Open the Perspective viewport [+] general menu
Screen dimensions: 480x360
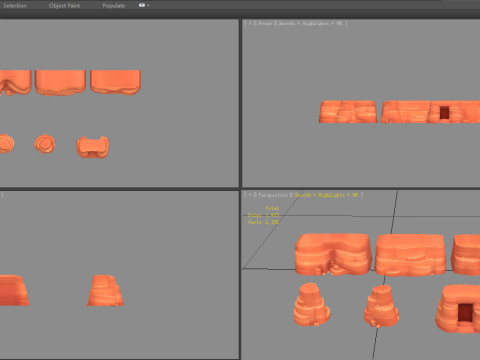tap(250, 195)
